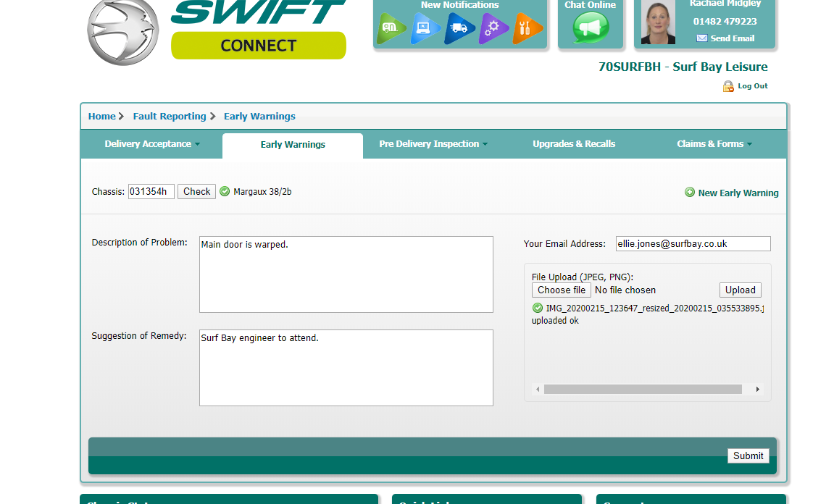The width and height of the screenshot is (834, 504).
Task: Click the Upload button
Action: pos(741,290)
